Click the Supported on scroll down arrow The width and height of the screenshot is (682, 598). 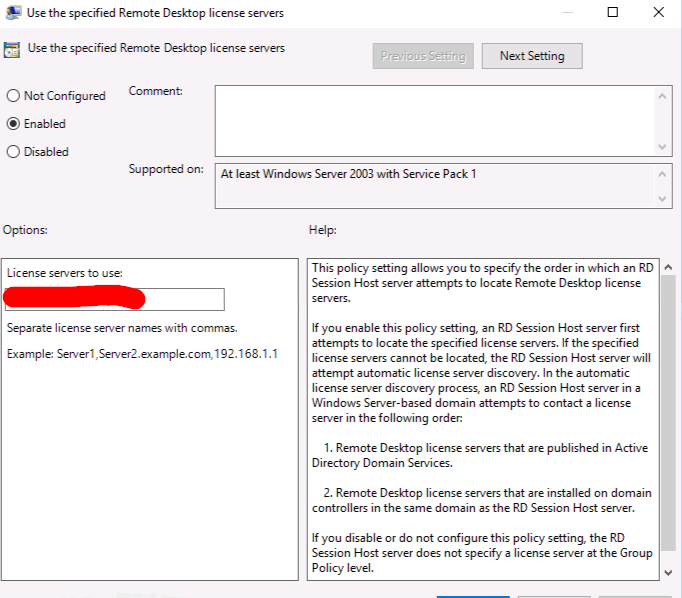662,199
